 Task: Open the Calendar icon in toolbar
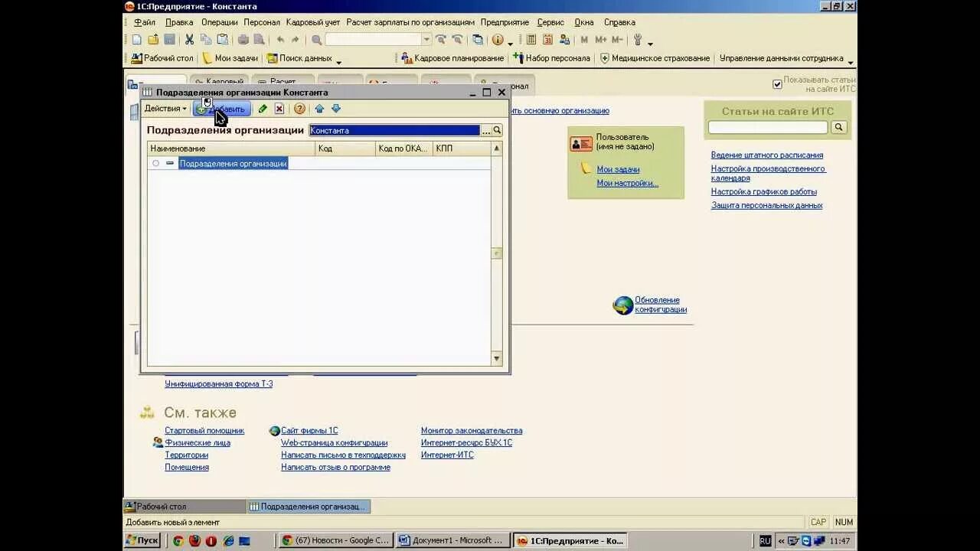tap(547, 40)
